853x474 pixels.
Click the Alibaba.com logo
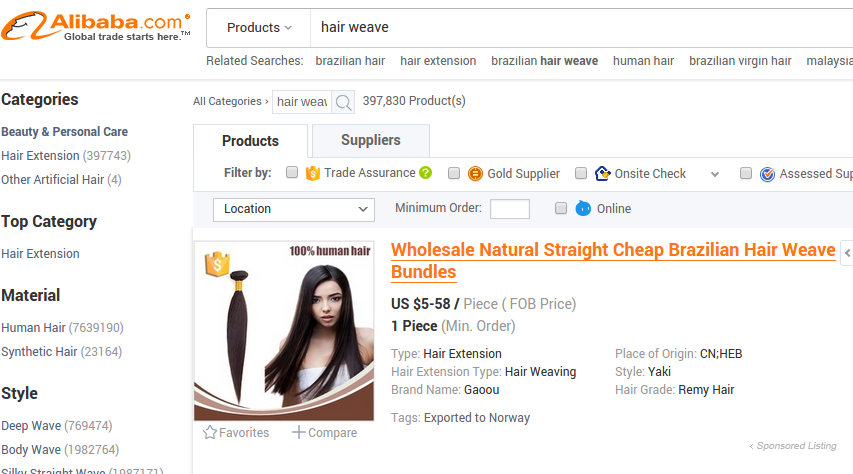pyautogui.click(x=96, y=26)
